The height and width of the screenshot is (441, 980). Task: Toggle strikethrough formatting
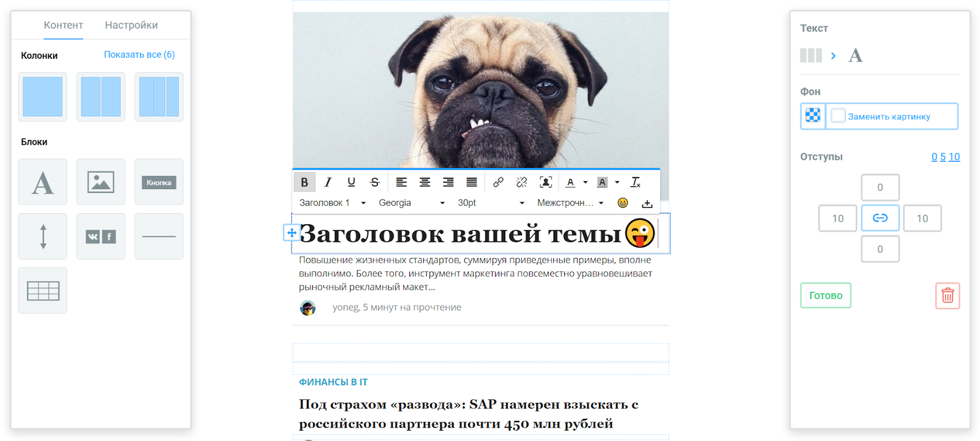pyautogui.click(x=375, y=183)
